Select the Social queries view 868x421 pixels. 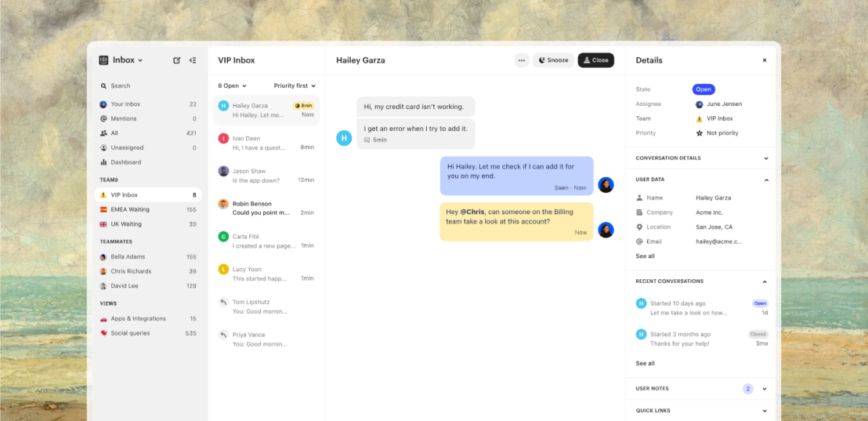pyautogui.click(x=131, y=333)
